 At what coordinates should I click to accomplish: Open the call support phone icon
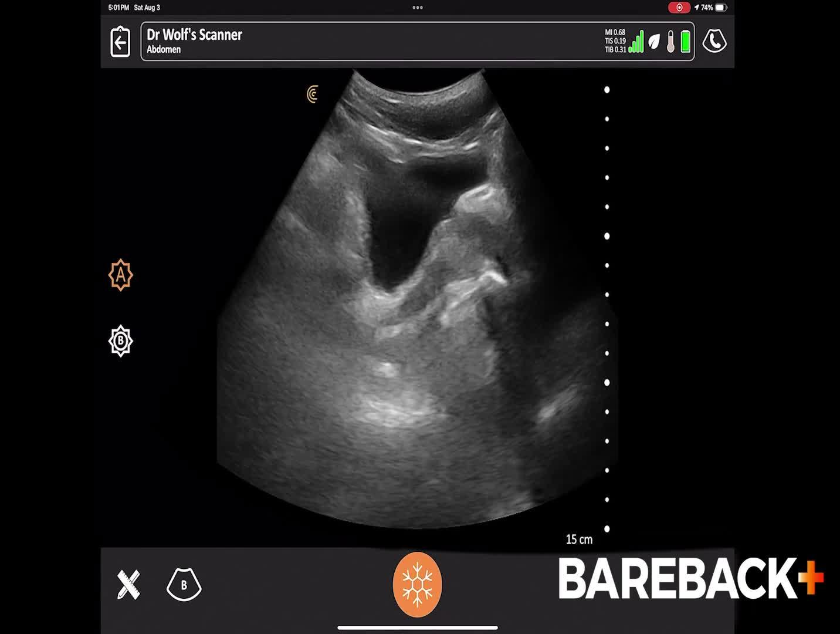tap(714, 42)
